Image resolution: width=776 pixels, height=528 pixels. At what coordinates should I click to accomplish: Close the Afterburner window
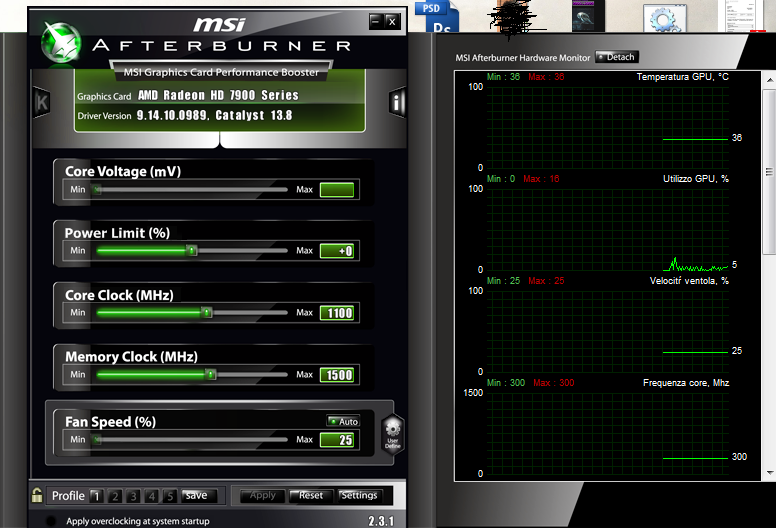tap(392, 21)
